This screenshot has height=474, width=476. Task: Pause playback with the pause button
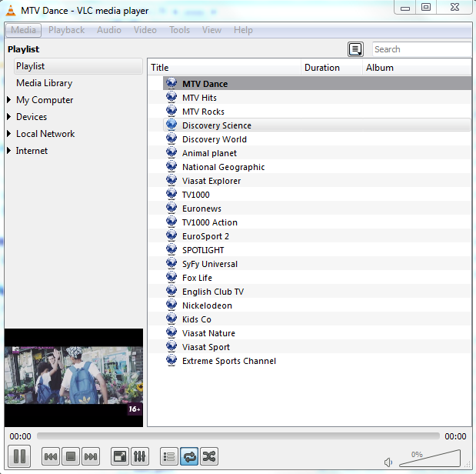(x=20, y=456)
